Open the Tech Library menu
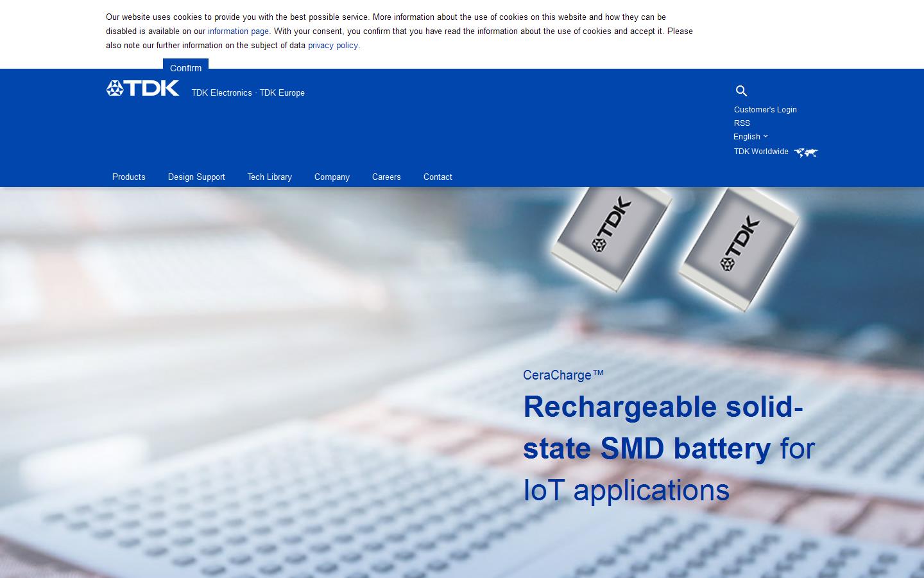The height and width of the screenshot is (578, 924). pos(269,177)
